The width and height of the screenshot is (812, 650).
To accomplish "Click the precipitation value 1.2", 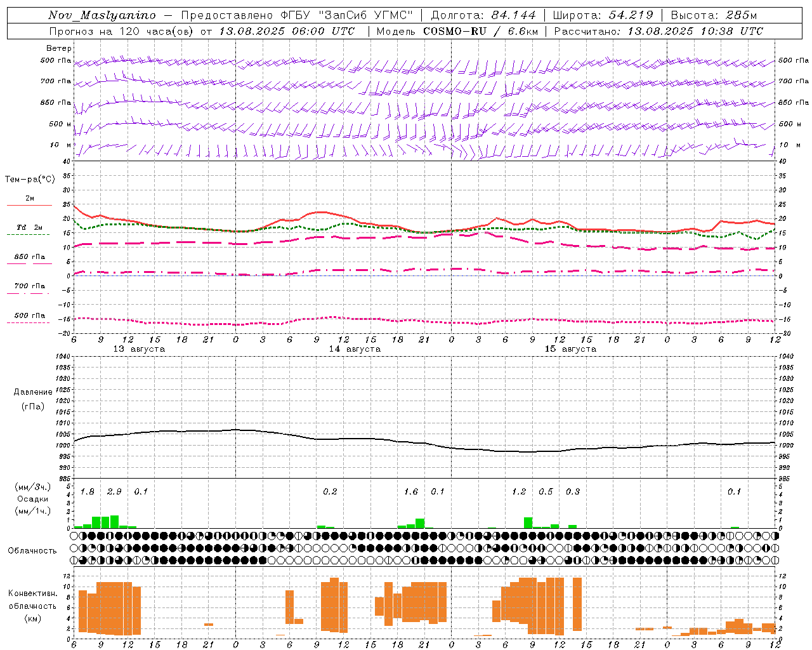I will click(x=519, y=492).
